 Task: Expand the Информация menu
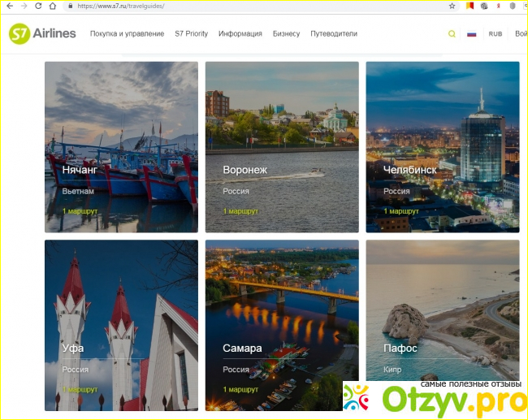tap(240, 34)
